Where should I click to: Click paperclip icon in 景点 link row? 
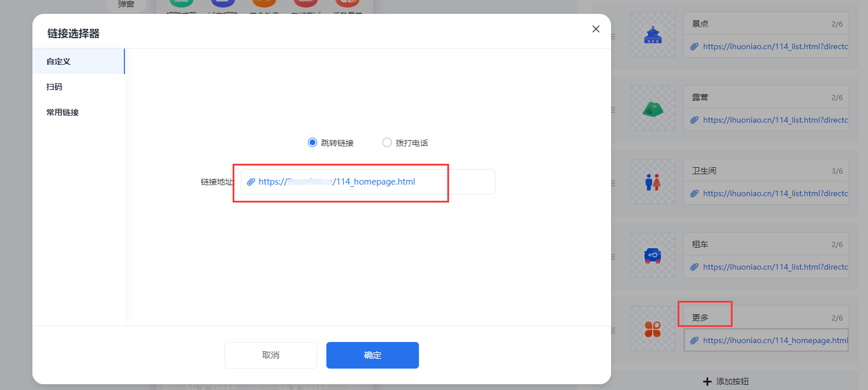694,47
